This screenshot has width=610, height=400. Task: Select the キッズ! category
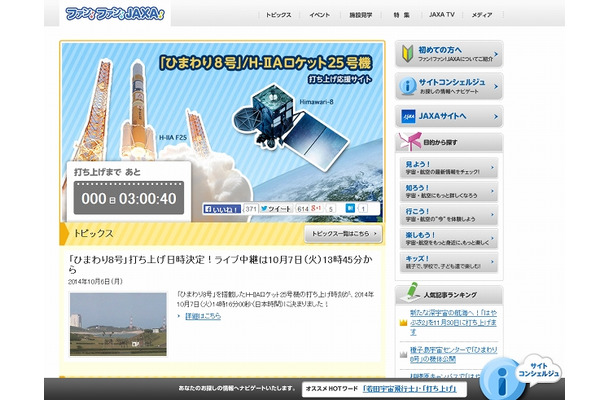(x=449, y=262)
